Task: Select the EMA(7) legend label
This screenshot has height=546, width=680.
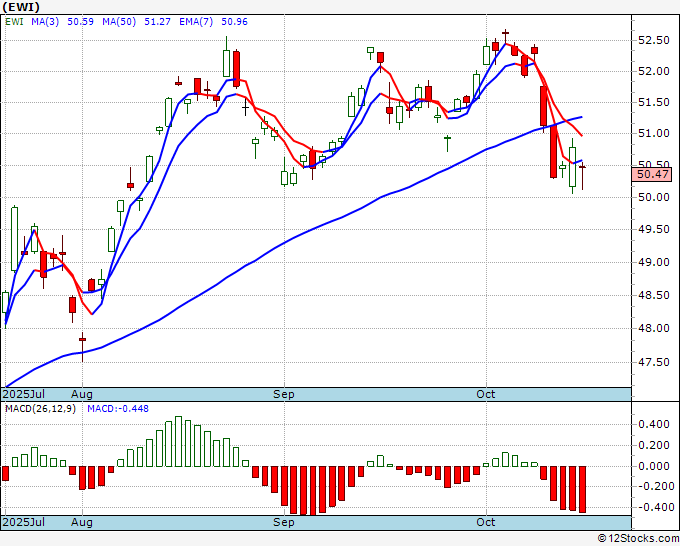Action: (x=196, y=21)
